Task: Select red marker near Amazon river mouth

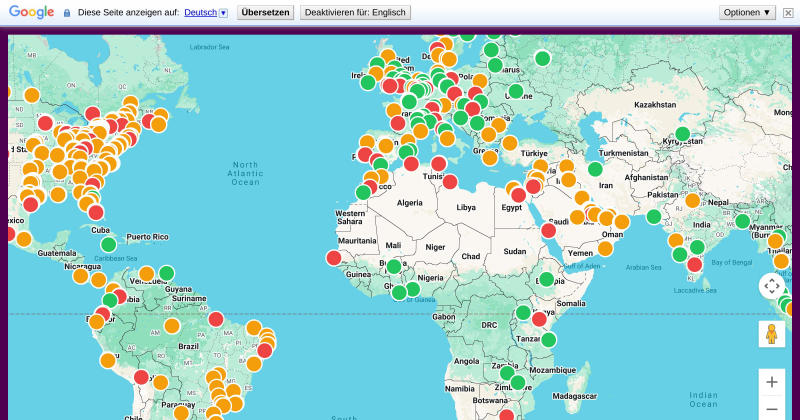Action: [216, 319]
